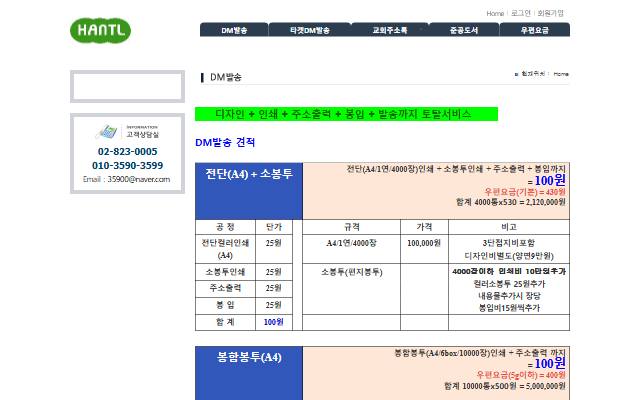Click 봉함봉투(A4/6box/10000장)인쇄 description line
The height and width of the screenshot is (400, 640).
[x=480, y=353]
